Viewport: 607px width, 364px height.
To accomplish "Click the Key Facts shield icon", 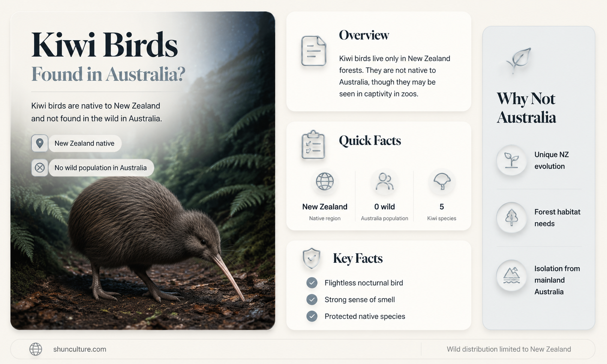I will [x=312, y=258].
